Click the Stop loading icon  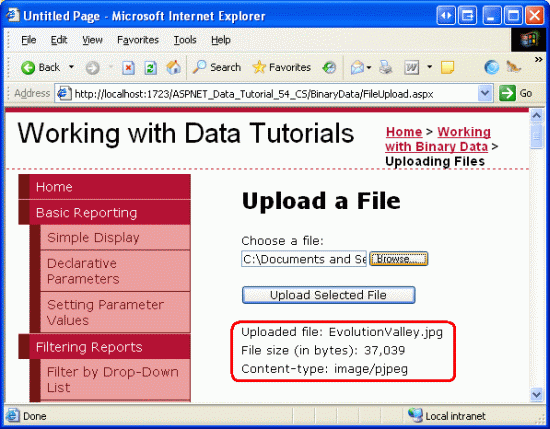[x=128, y=67]
